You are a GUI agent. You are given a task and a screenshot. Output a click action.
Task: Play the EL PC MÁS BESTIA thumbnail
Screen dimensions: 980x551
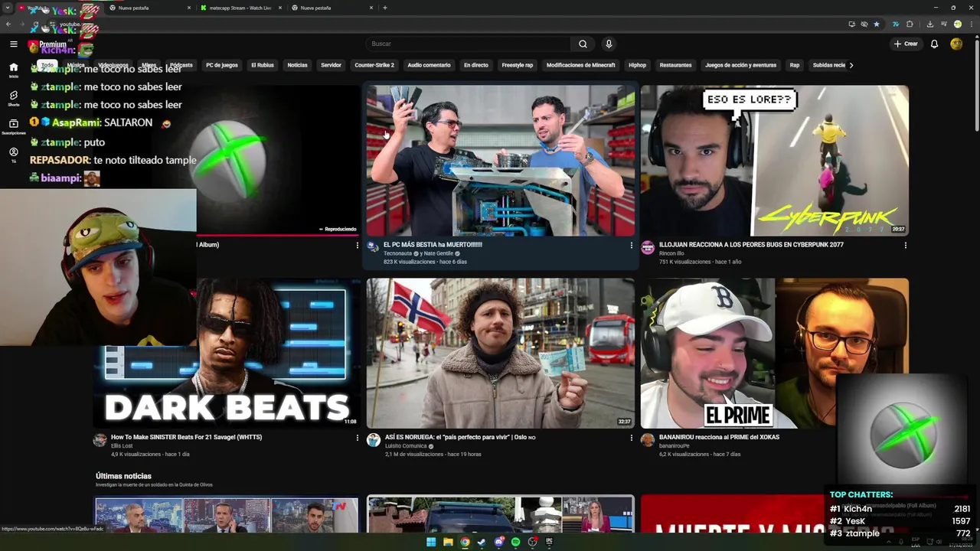click(501, 161)
